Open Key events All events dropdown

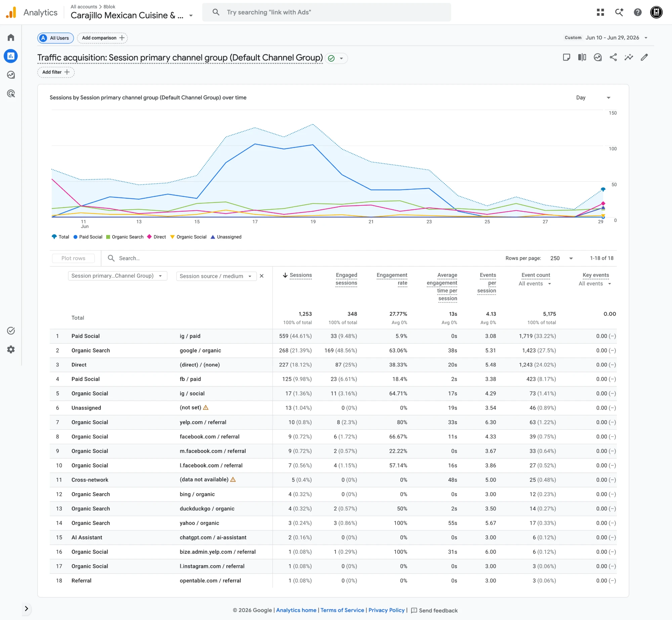click(x=595, y=284)
